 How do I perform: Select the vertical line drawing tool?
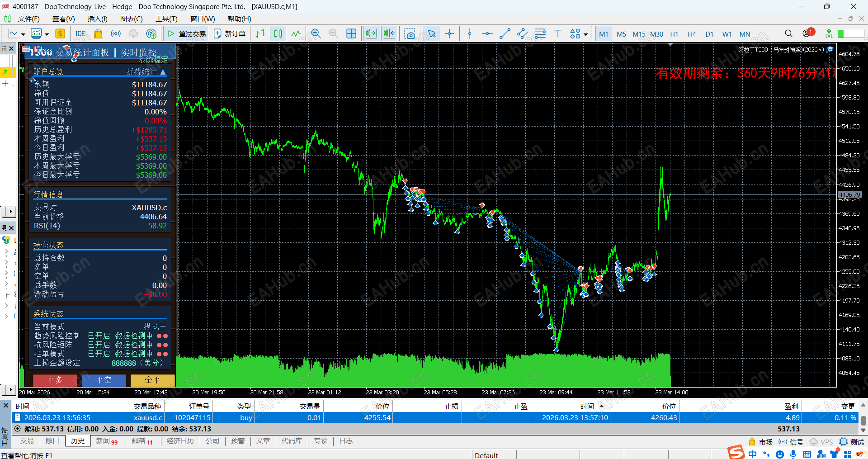470,33
